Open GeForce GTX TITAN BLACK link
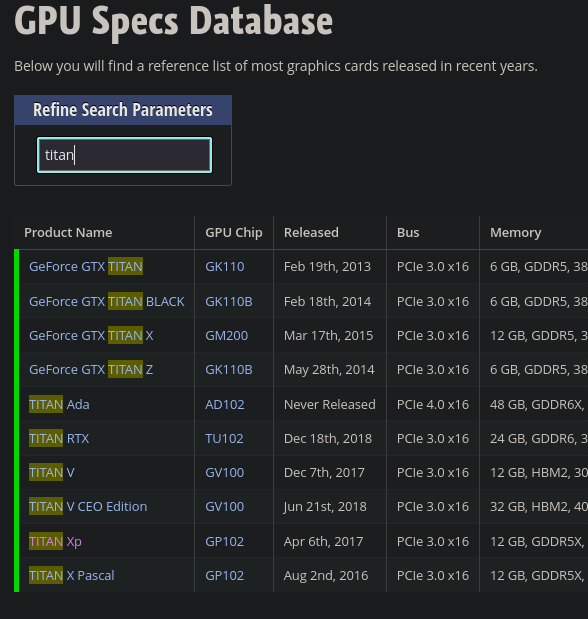 107,302
